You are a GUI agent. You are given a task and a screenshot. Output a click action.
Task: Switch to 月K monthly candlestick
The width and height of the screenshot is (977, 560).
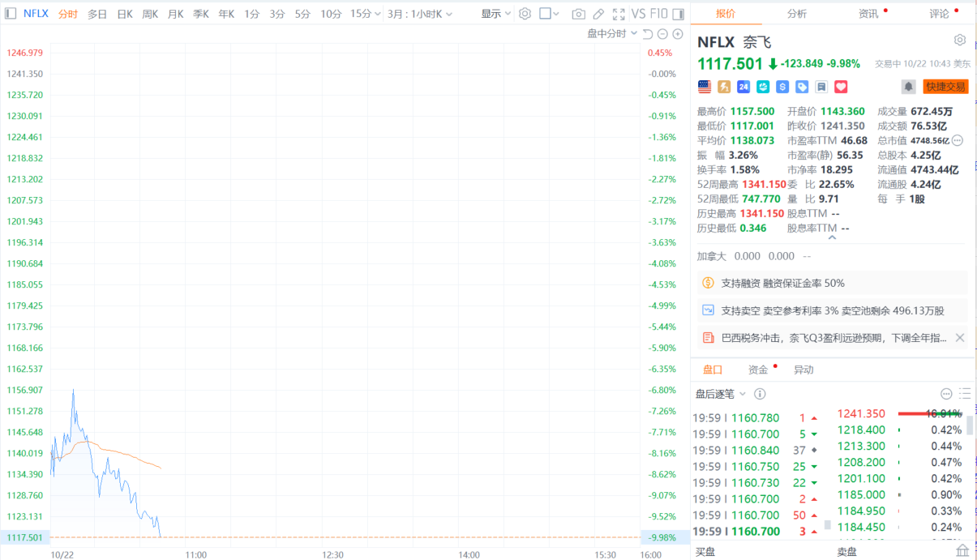(x=175, y=14)
